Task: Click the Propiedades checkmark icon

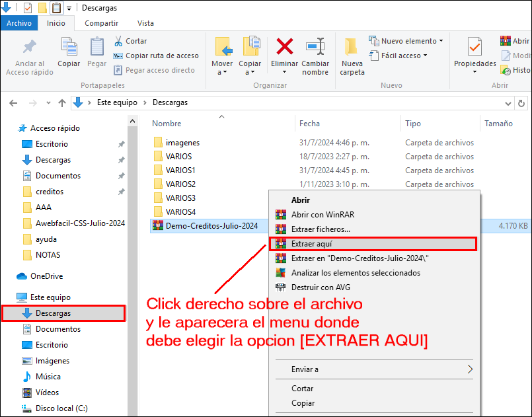Action: point(475,48)
